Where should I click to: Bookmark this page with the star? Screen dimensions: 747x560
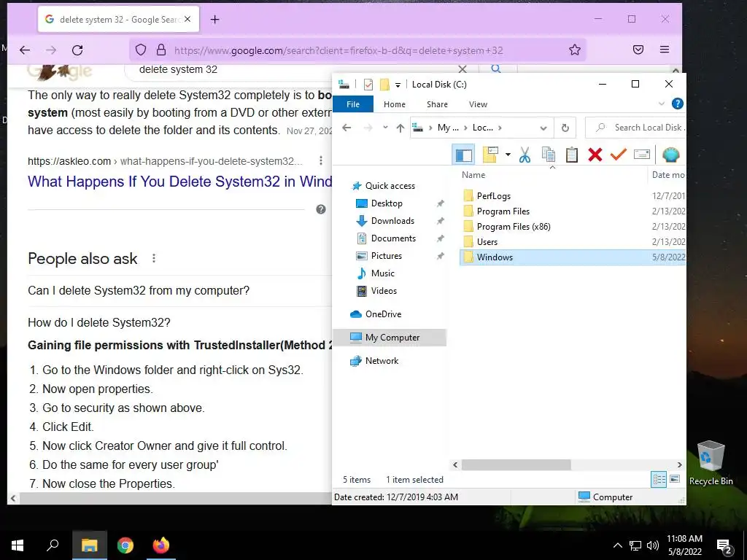coord(575,50)
